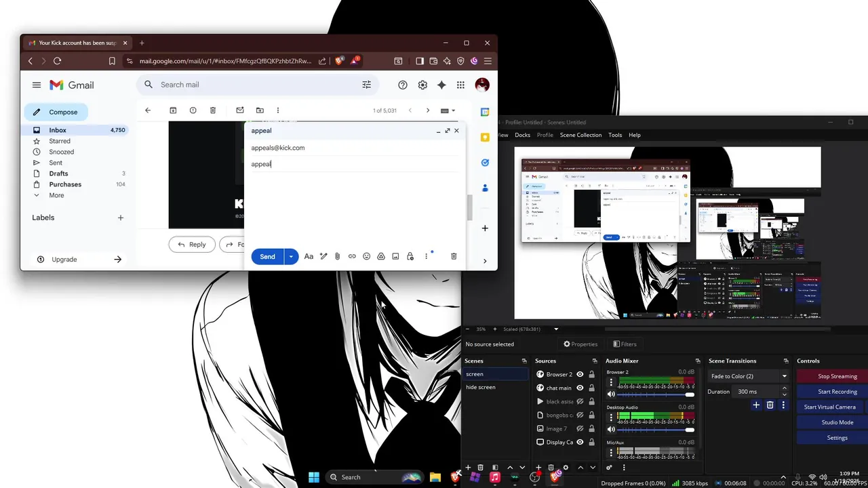Open email's more options three-dot menu

tap(278, 110)
